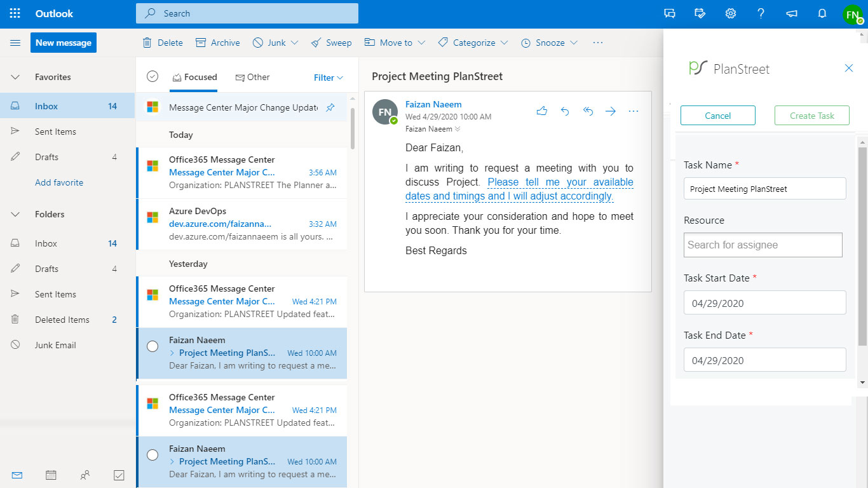Open Drafts under Favorites
The image size is (868, 488).
(68, 157)
